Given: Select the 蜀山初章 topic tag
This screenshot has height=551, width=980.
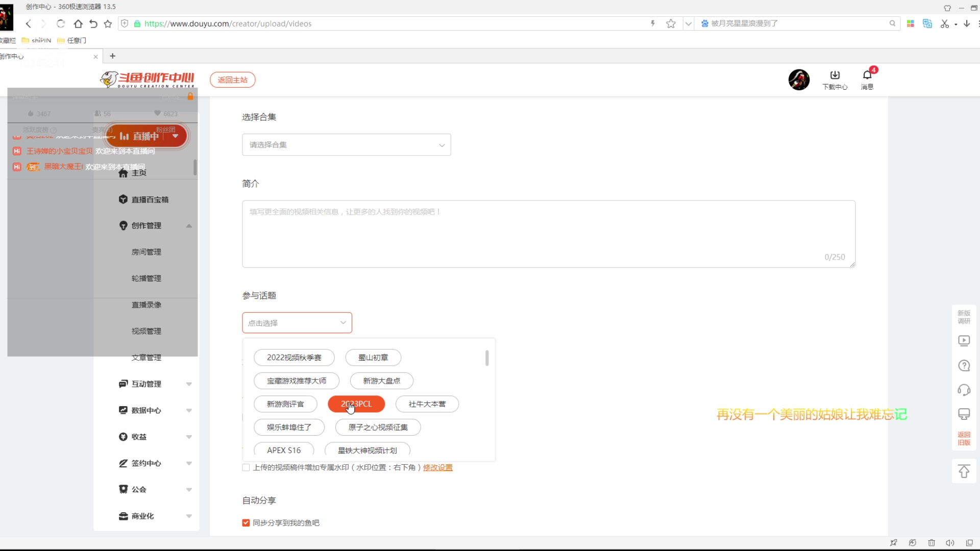Looking at the screenshot, I should tap(373, 358).
